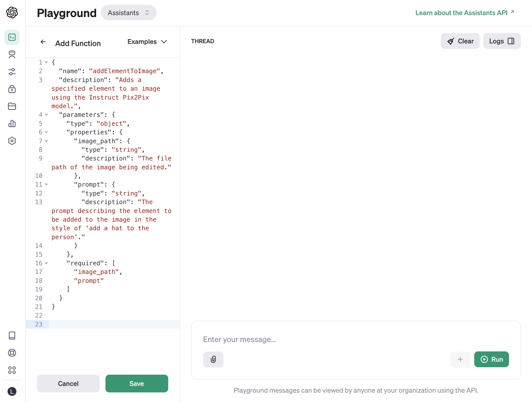The image size is (532, 402).
Task: Attach a file with the paperclip button
Action: coord(213,359)
